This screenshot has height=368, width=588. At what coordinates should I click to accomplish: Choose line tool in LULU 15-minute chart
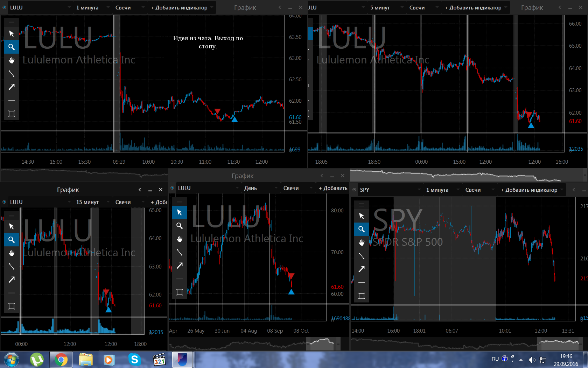point(12,266)
